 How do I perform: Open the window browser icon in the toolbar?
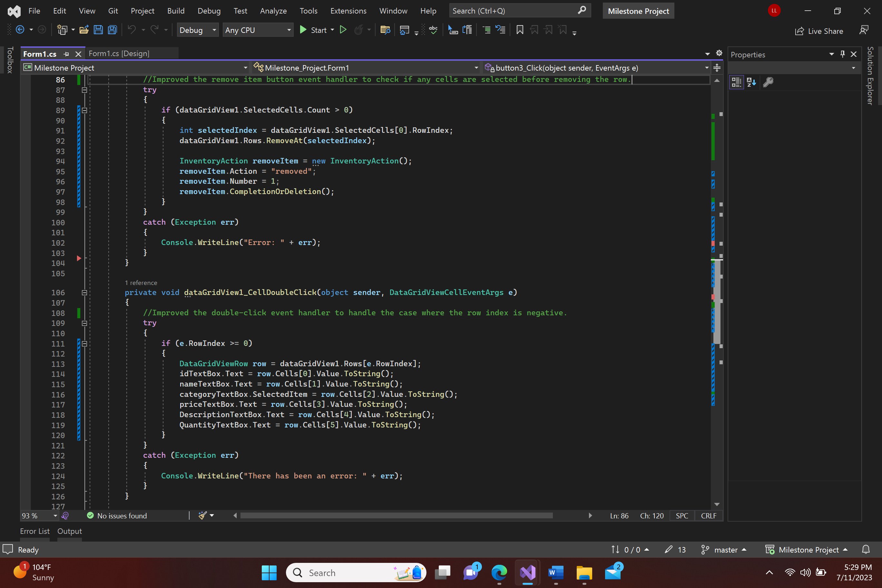point(404,30)
